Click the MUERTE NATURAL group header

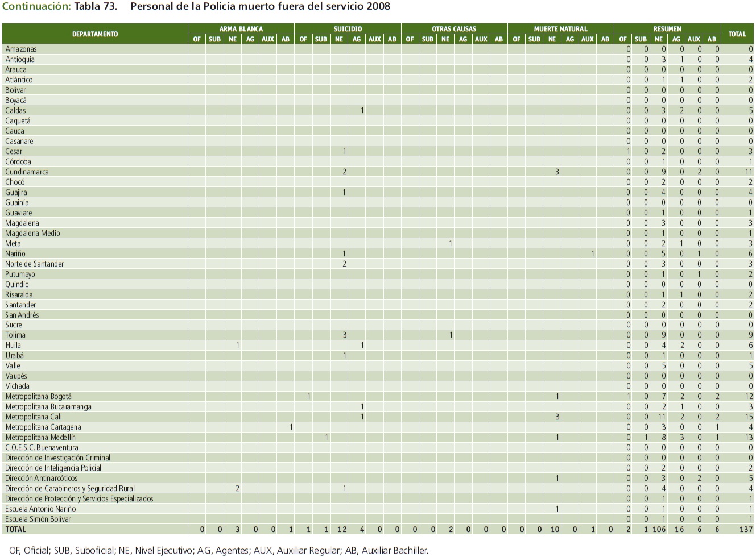(x=560, y=28)
